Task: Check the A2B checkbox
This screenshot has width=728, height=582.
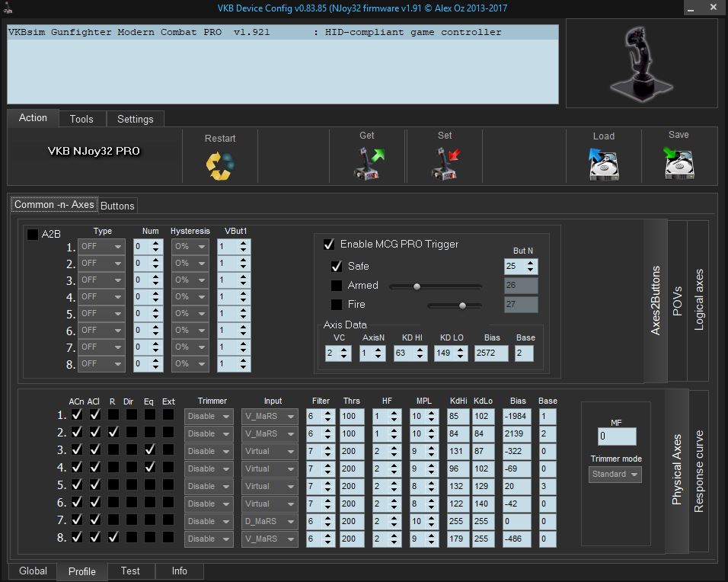Action: pyautogui.click(x=32, y=235)
